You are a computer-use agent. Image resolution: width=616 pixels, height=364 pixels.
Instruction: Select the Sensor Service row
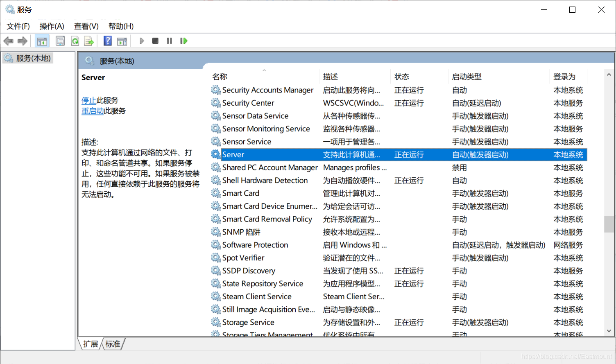coord(399,142)
